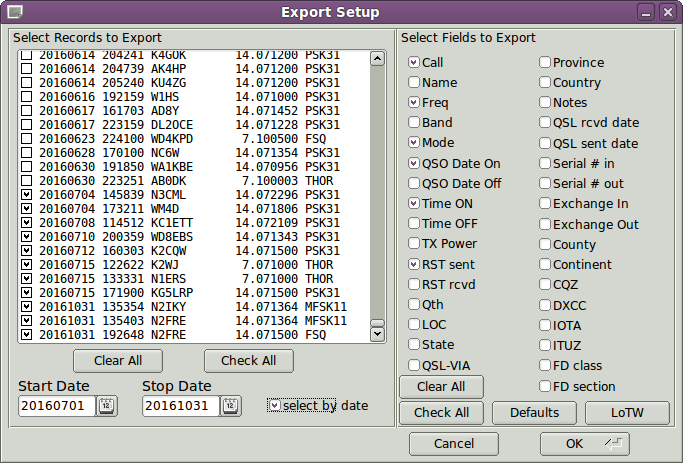Check the WD4KPD FSQ record checkbox
This screenshot has width=683, height=463.
(x=27, y=139)
